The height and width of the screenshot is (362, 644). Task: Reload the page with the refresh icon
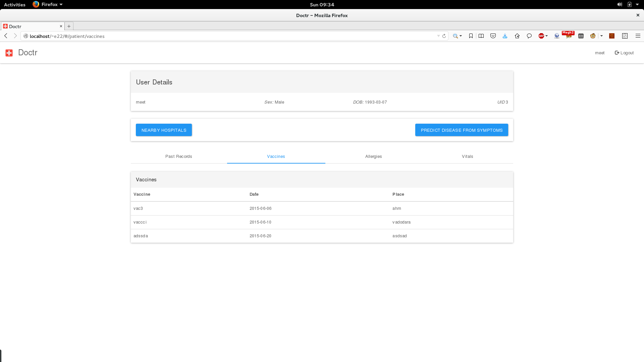(x=444, y=36)
